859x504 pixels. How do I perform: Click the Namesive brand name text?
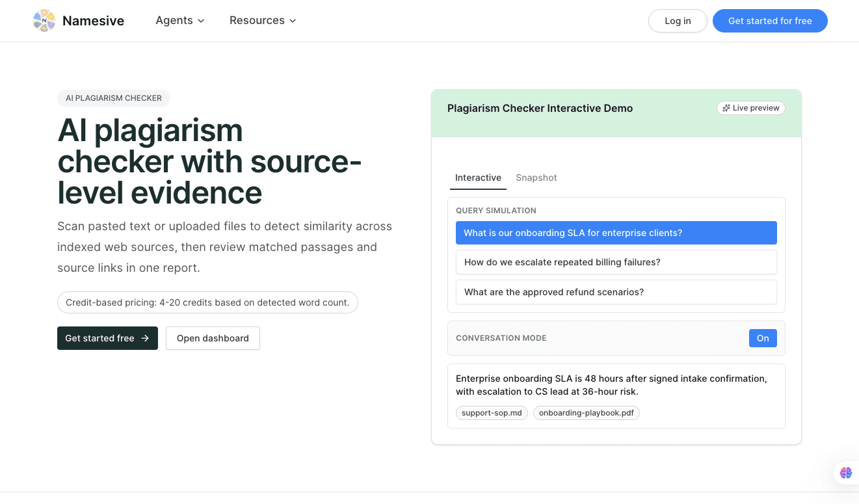[x=93, y=21]
